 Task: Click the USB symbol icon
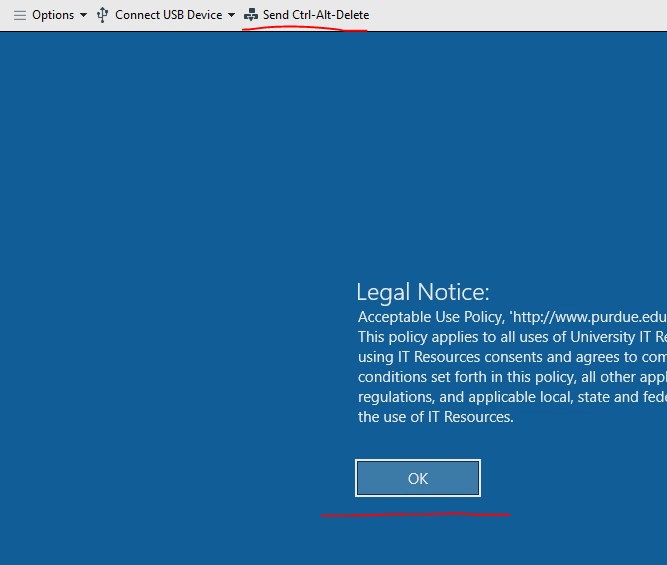(102, 15)
